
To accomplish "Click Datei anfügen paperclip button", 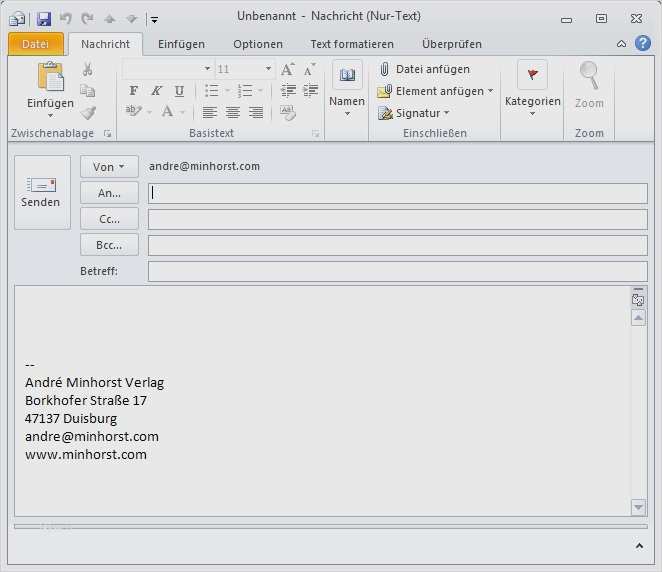I will coord(425,69).
